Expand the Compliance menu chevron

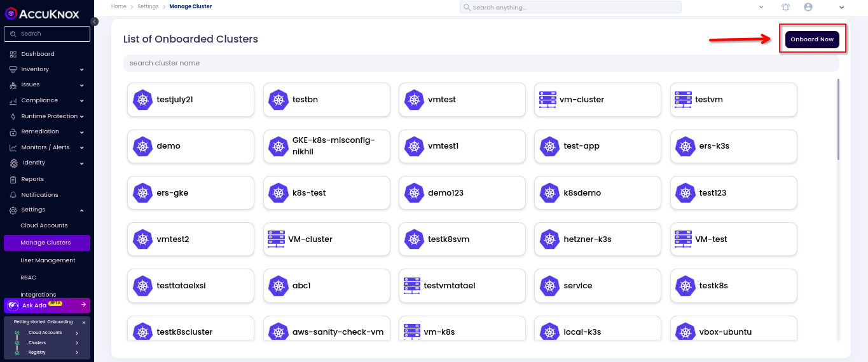click(x=82, y=101)
